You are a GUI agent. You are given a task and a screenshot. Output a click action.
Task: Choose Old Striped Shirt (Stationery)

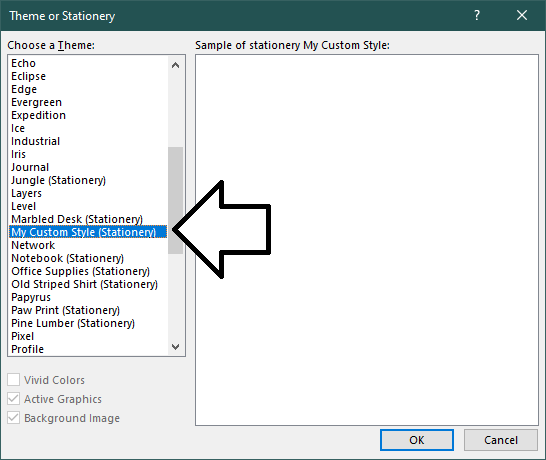(85, 284)
